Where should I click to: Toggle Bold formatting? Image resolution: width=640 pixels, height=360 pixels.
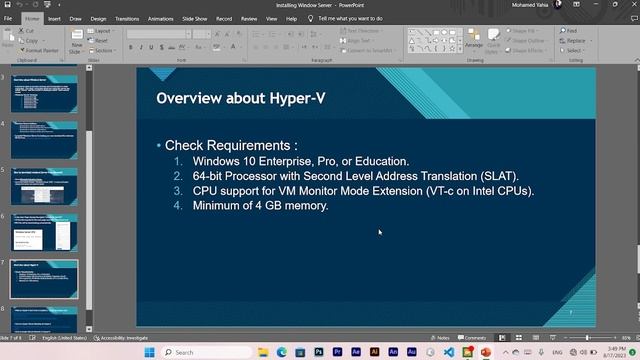click(x=131, y=47)
